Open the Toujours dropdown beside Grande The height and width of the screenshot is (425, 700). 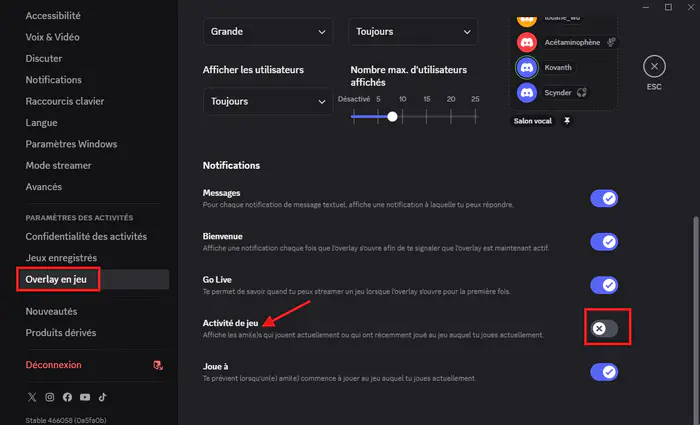point(413,32)
